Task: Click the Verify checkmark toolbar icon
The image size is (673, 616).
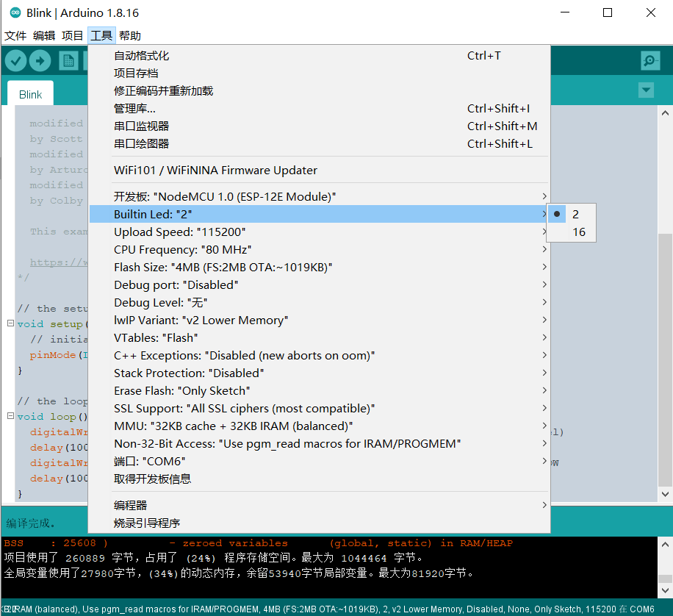Action: click(x=16, y=61)
